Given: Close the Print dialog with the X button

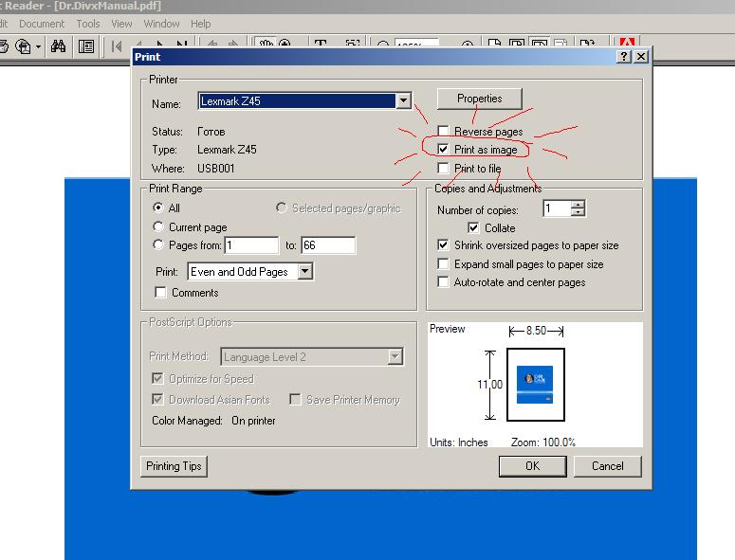Looking at the screenshot, I should click(641, 57).
